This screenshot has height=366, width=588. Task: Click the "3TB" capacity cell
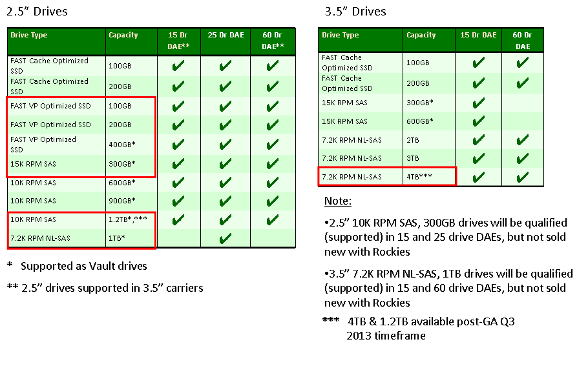(413, 158)
